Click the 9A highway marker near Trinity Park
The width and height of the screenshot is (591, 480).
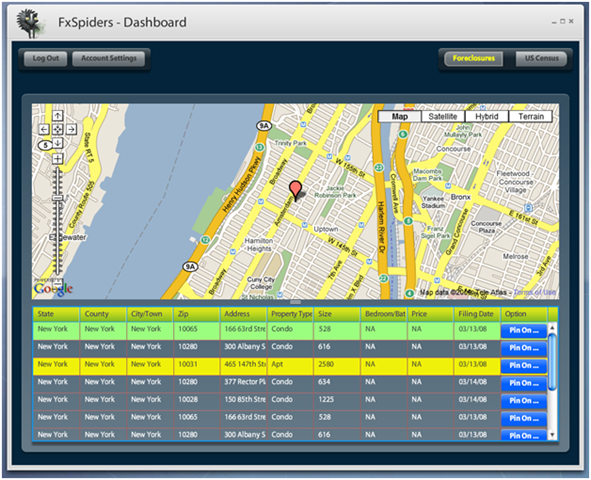tap(263, 126)
